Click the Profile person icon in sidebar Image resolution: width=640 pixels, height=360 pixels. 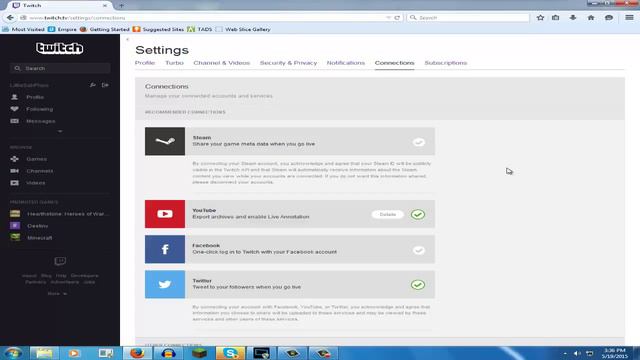[15, 97]
